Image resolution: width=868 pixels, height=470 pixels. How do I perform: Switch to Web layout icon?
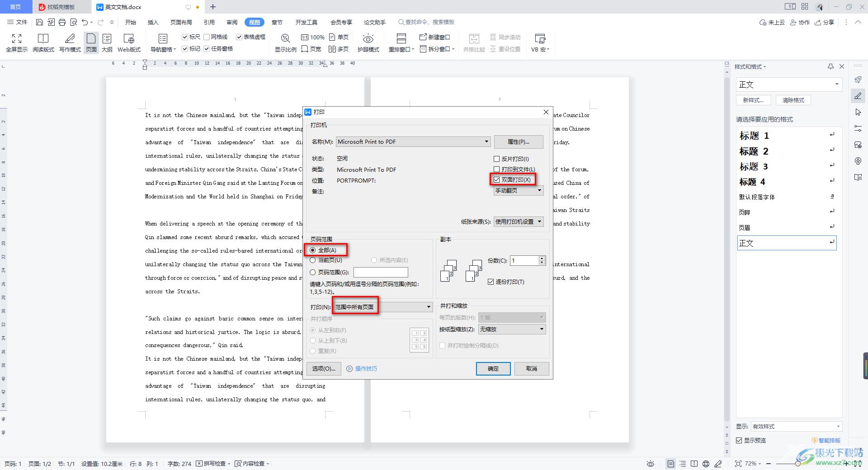pos(129,38)
